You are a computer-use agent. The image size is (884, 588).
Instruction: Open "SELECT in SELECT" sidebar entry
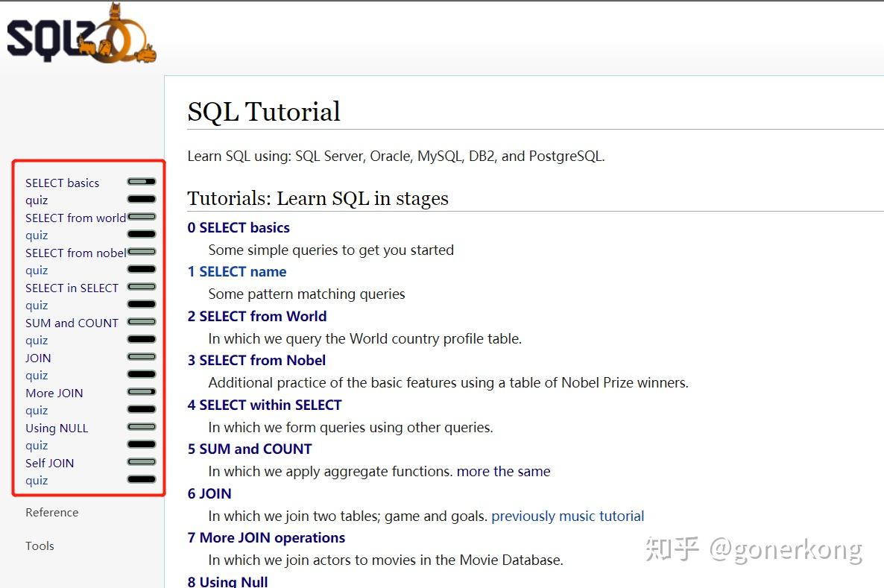pyautogui.click(x=72, y=288)
